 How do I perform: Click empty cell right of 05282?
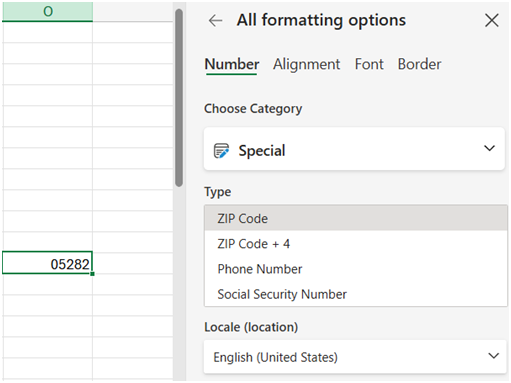pyautogui.click(x=133, y=263)
